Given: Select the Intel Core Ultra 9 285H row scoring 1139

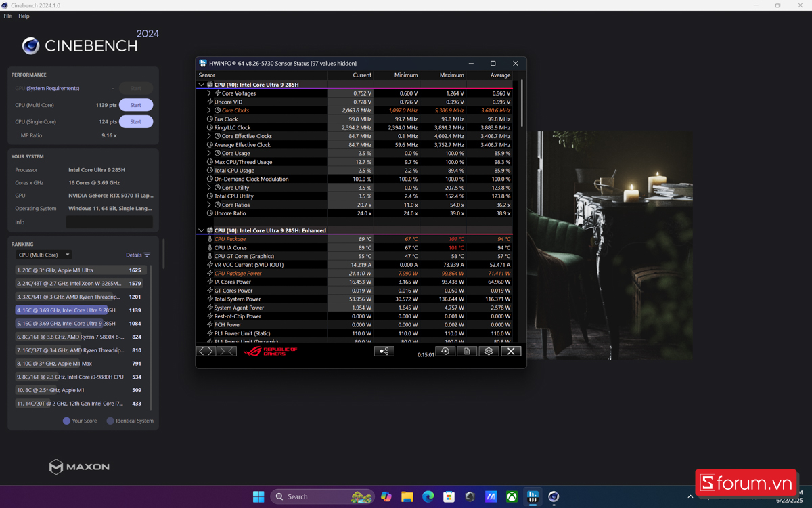Looking at the screenshot, I should tap(81, 310).
